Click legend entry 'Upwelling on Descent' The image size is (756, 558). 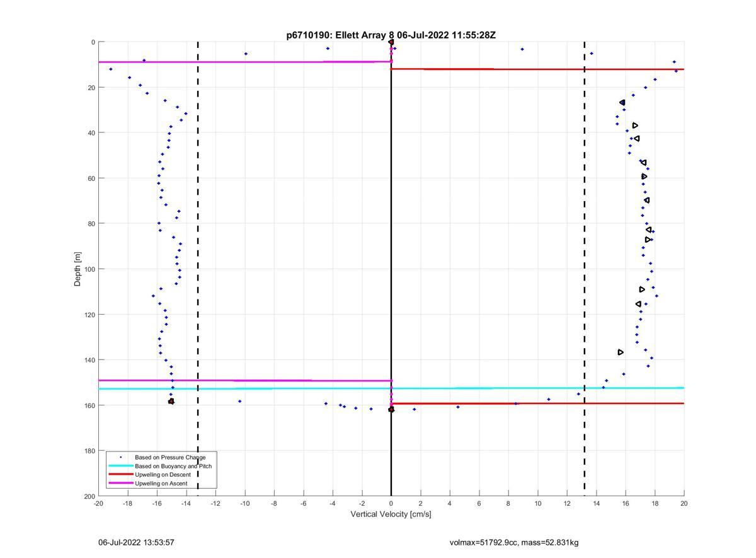pos(164,475)
